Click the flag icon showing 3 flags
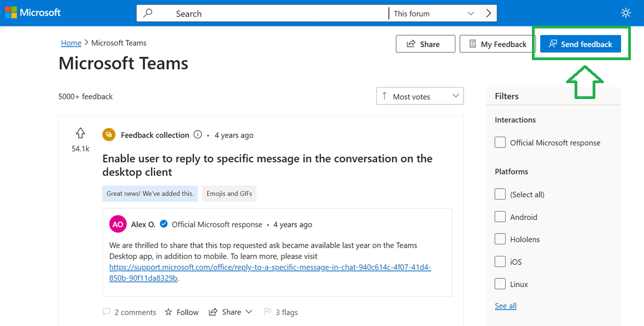Viewport: 644px width, 326px height. (x=268, y=312)
